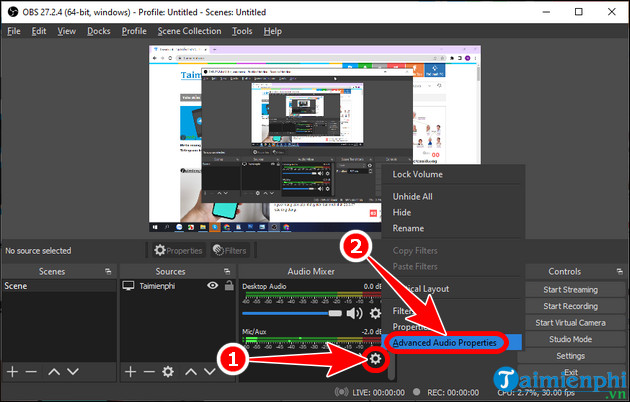
Task: Open the Edit menu
Action: (x=39, y=31)
